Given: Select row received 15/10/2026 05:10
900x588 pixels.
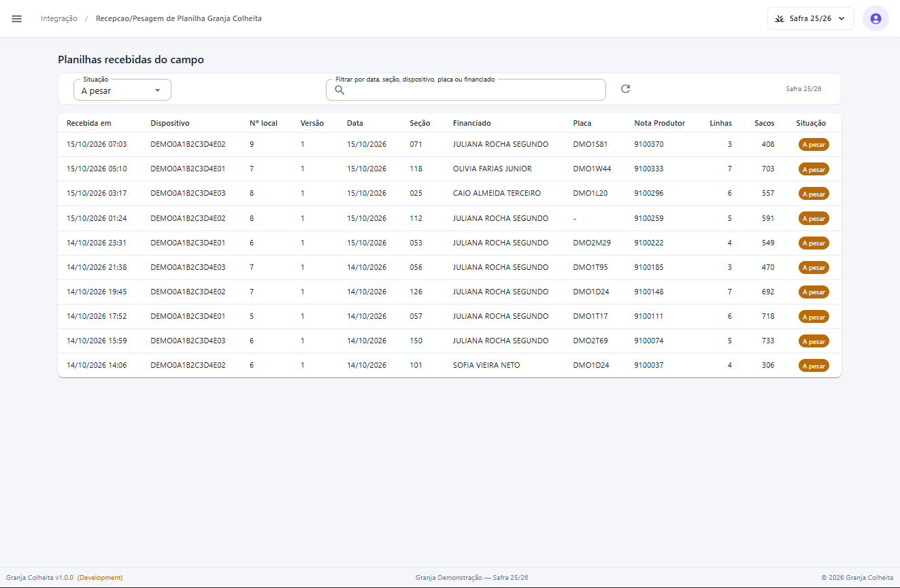Looking at the screenshot, I should click(450, 169).
